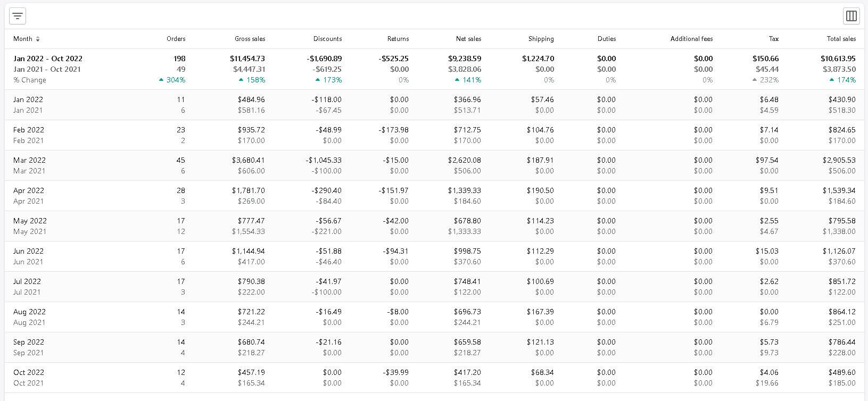Select the Jun 2022 row label
Image resolution: width=868 pixels, height=401 pixels.
click(28, 251)
